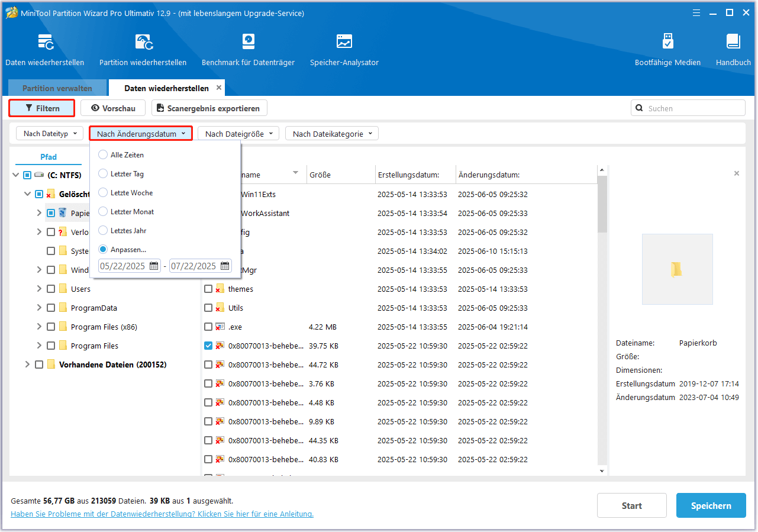758x532 pixels.
Task: Sort by Größe column header
Action: coord(341,175)
